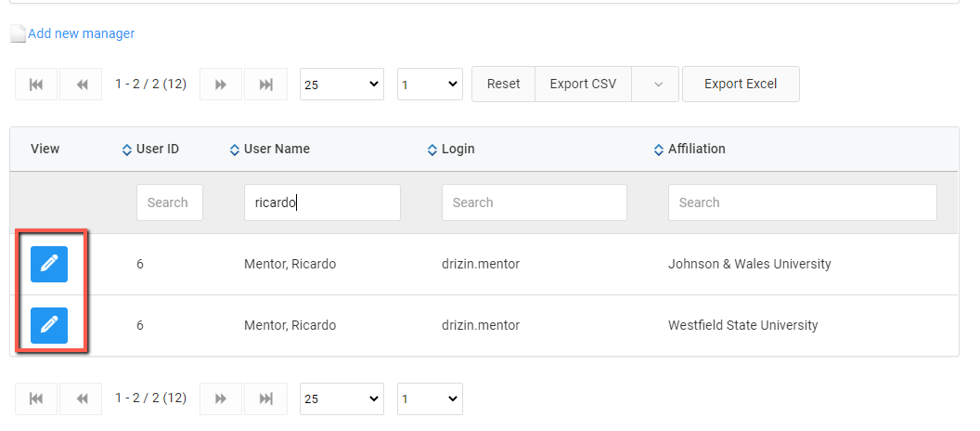Click the Export CSV button
Screen dimensions: 980x431
tap(583, 85)
